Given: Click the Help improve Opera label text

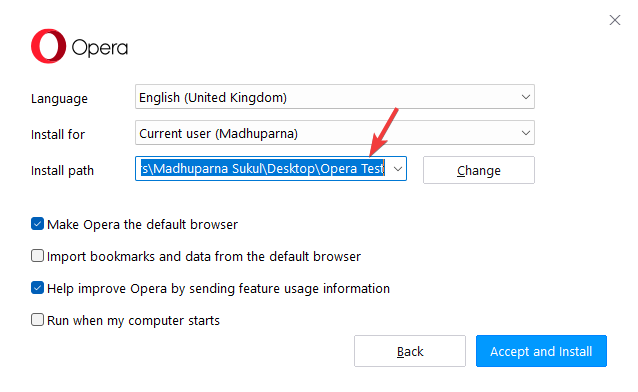Looking at the screenshot, I should pyautogui.click(x=218, y=289).
